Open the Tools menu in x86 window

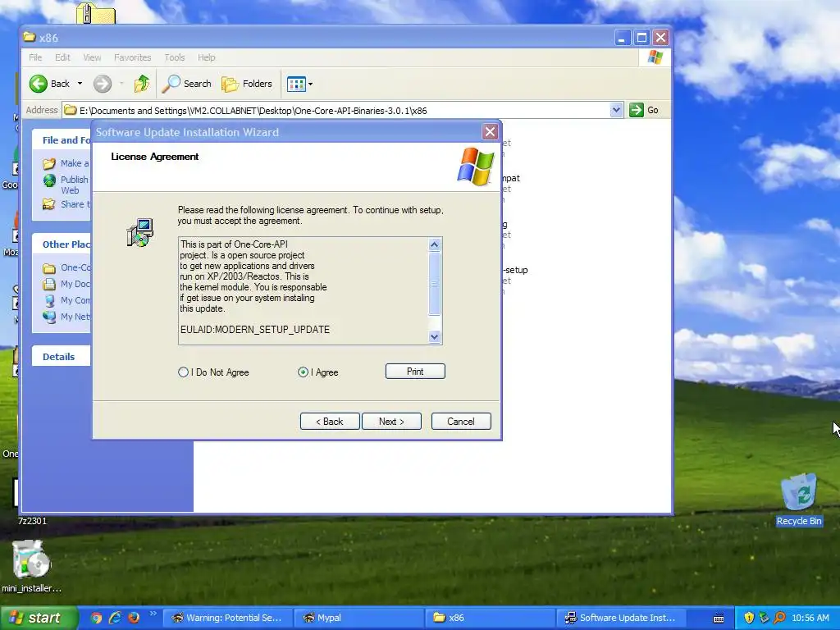[x=175, y=57]
